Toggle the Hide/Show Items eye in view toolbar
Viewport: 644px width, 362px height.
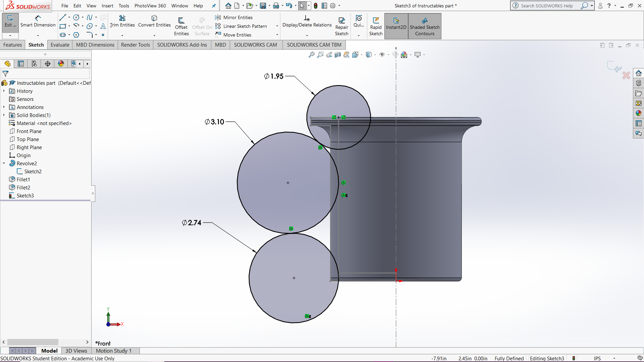(x=383, y=55)
